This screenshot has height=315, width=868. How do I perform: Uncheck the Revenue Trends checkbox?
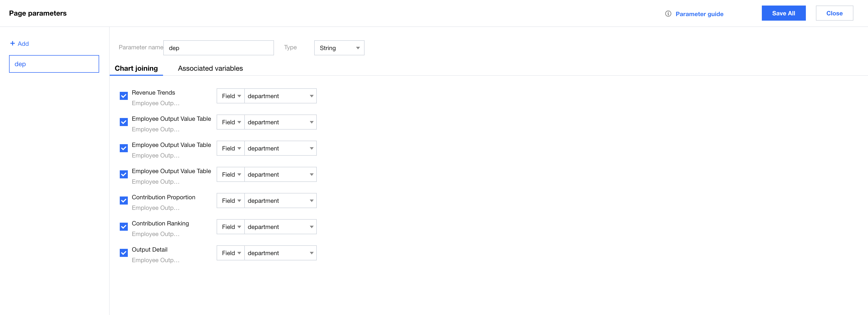(124, 96)
